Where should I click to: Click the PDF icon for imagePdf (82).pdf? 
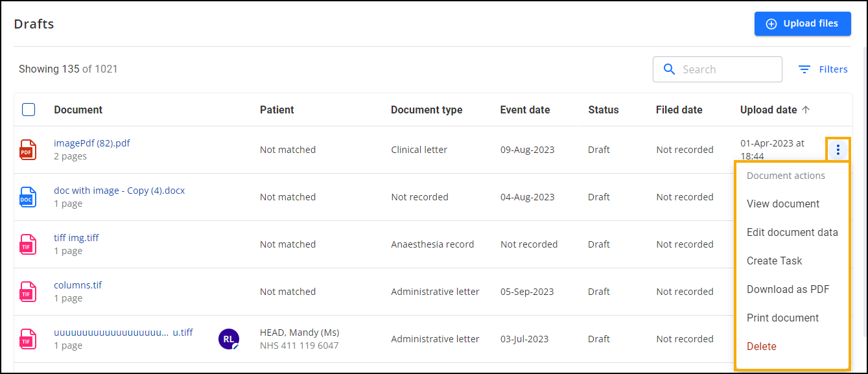[27, 150]
